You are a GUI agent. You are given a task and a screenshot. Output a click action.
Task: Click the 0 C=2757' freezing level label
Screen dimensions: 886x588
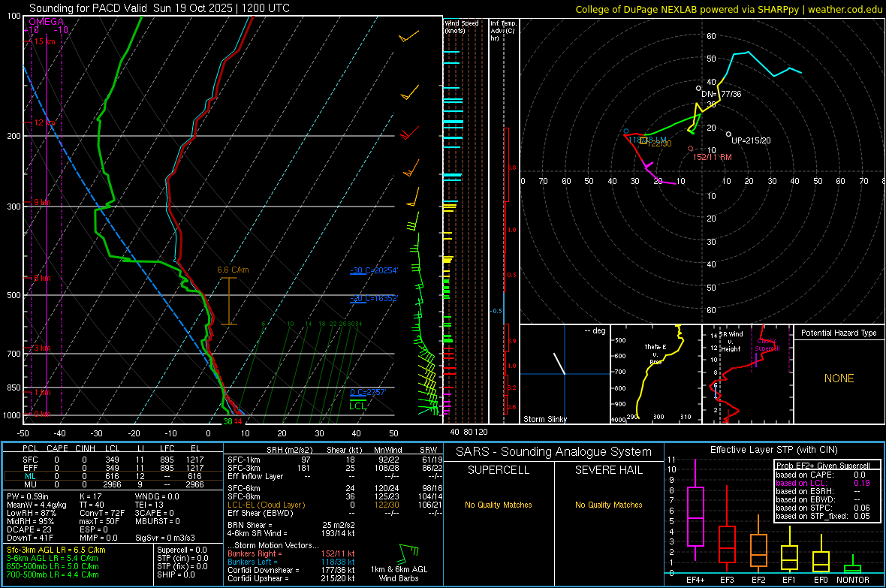(x=368, y=392)
